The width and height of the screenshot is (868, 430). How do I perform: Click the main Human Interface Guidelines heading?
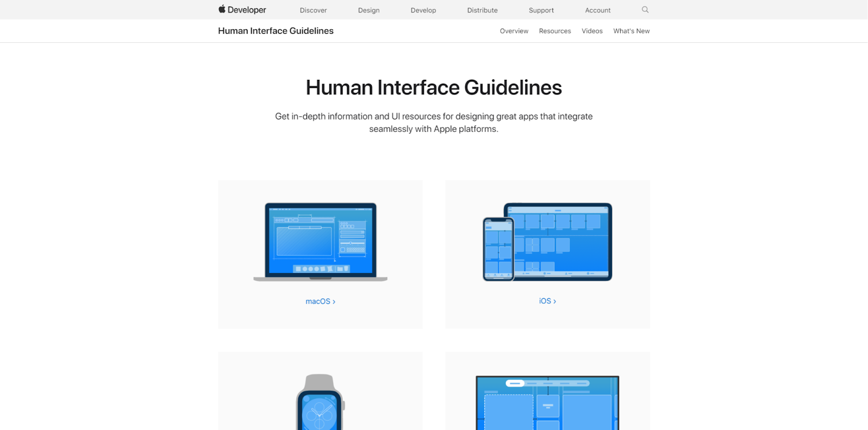click(434, 87)
